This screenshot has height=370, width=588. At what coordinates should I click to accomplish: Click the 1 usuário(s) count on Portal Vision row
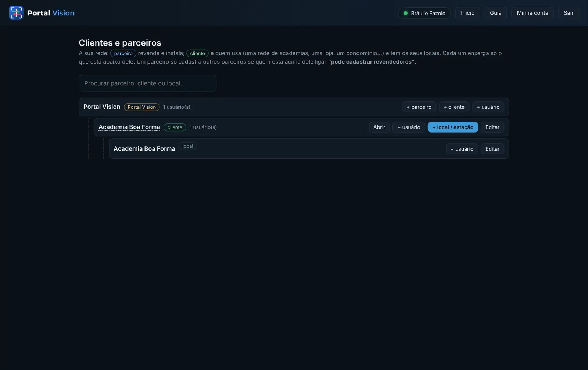(177, 107)
